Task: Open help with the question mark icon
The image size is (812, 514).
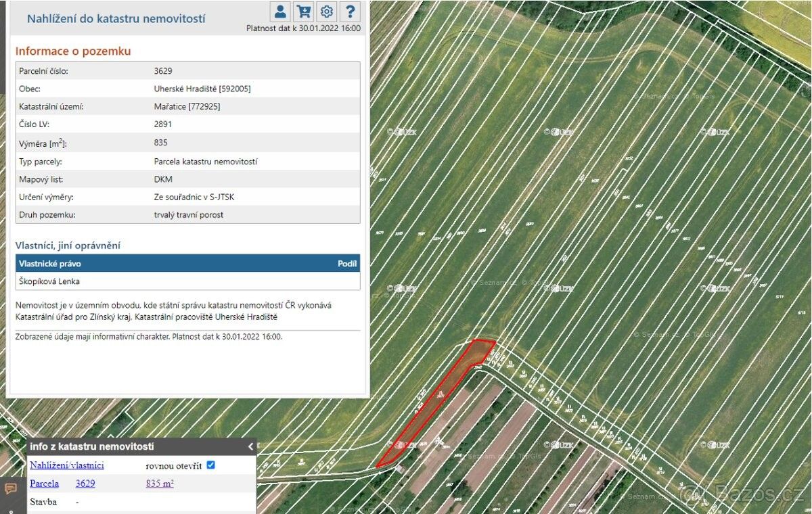Action: point(350,11)
